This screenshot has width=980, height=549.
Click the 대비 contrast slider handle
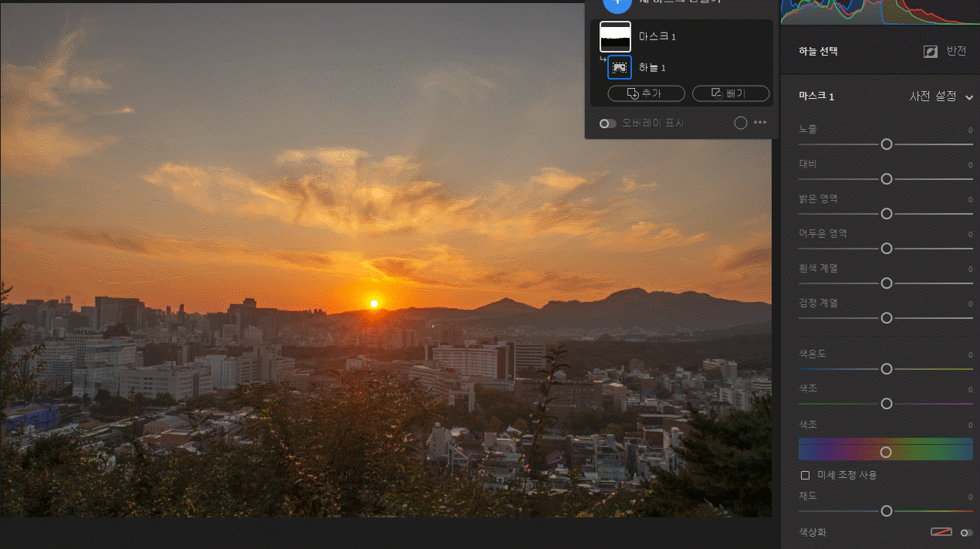(x=887, y=179)
